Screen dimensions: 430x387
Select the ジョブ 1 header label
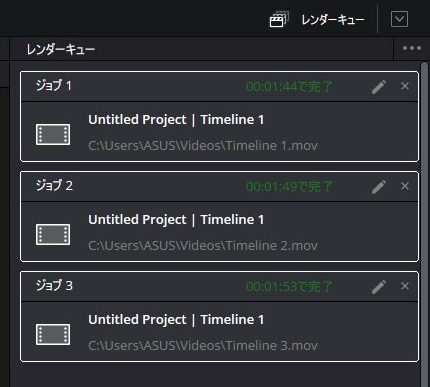coord(54,86)
